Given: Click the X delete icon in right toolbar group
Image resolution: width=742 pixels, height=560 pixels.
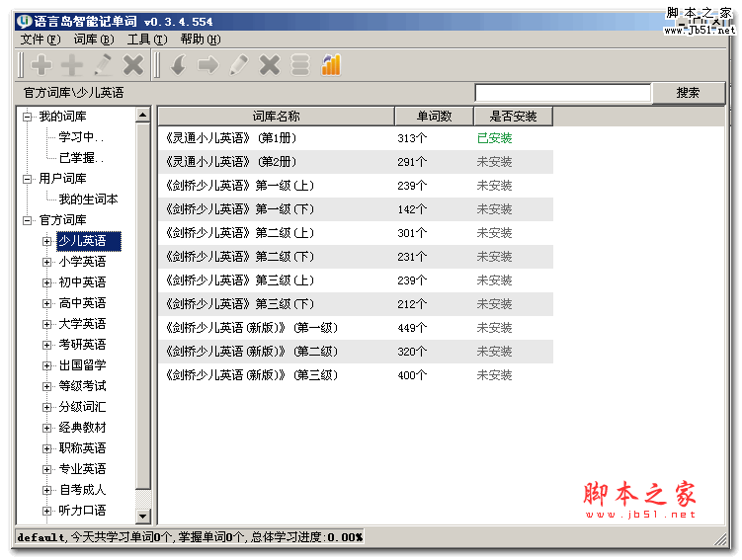Looking at the screenshot, I should tap(270, 65).
